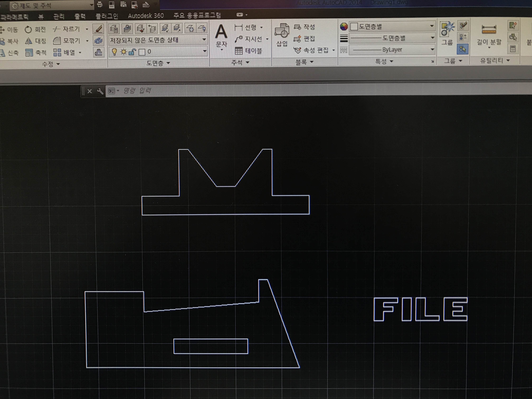Click the Match Layer icon

tap(140, 28)
